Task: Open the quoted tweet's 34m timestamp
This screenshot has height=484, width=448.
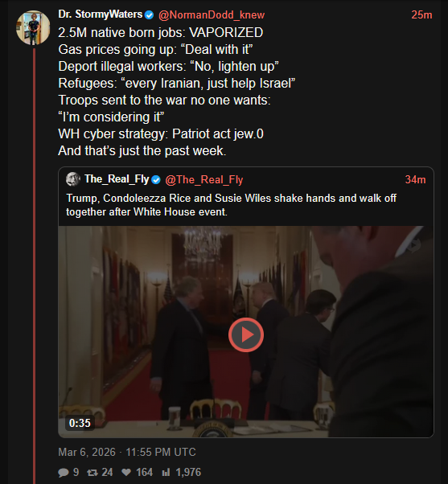Action: pyautogui.click(x=415, y=179)
